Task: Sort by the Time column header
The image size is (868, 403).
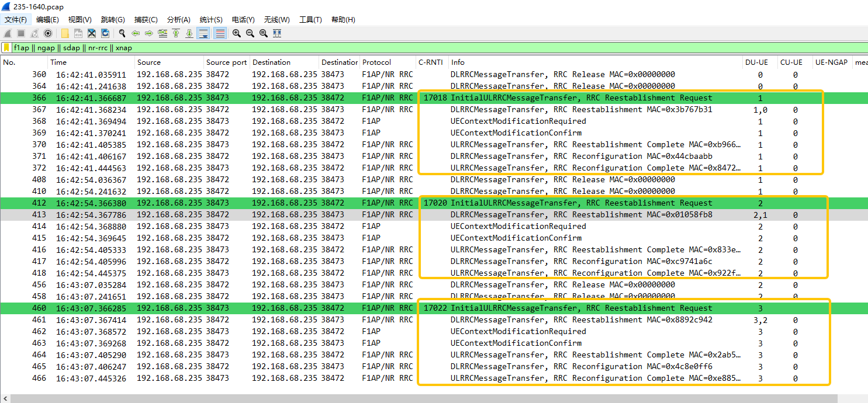Action: (91, 62)
